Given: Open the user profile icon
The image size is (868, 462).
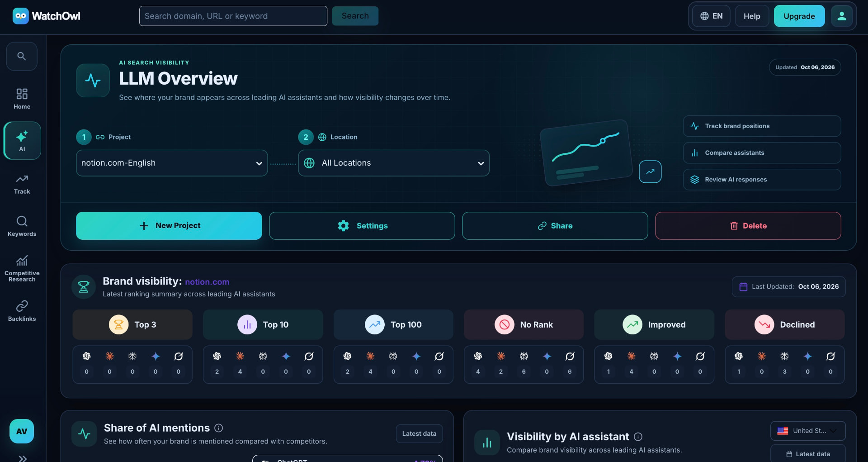Looking at the screenshot, I should click(841, 16).
